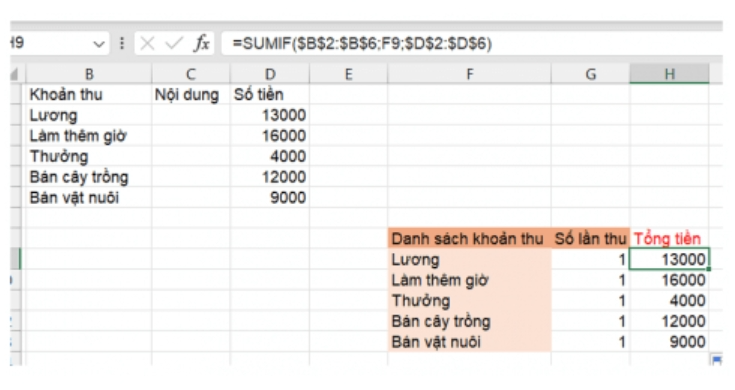Select the red 'Tổng tiền' header cell
This screenshot has height=390, width=735.
669,239
